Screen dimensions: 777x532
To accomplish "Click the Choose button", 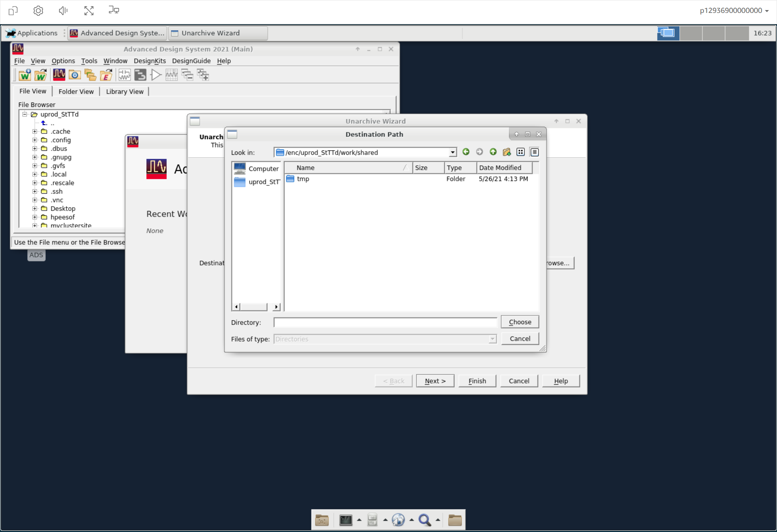I will pos(520,322).
